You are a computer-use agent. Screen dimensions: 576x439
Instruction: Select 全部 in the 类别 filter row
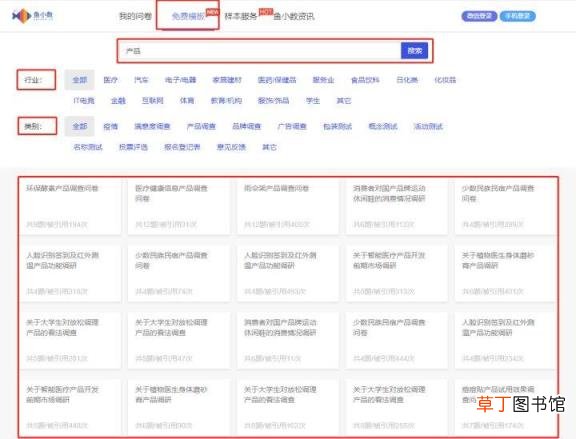[80, 126]
